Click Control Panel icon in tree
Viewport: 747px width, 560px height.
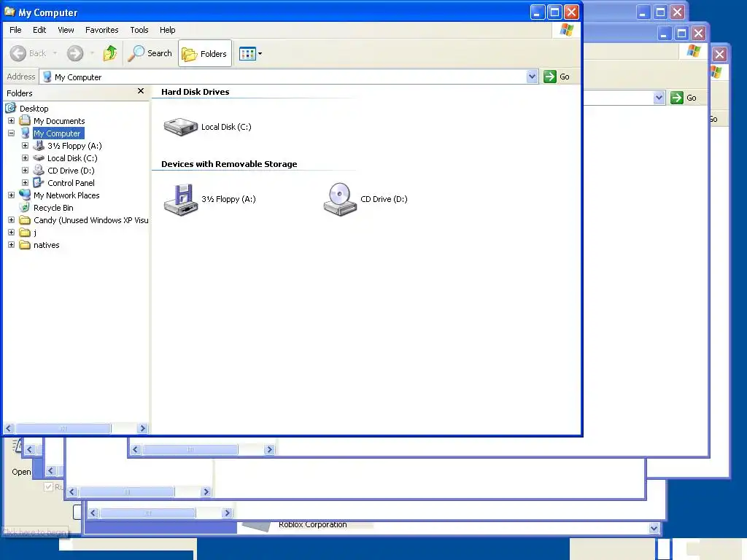[x=39, y=183]
